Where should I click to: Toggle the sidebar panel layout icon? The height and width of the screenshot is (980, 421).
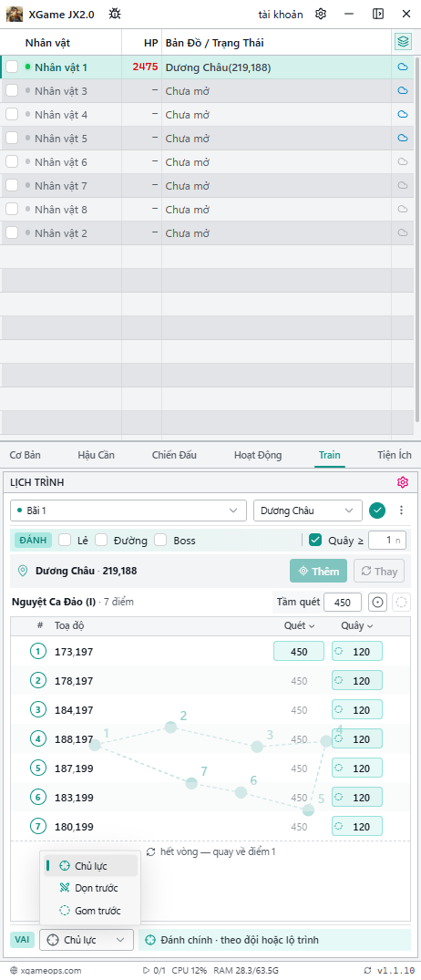tap(378, 14)
